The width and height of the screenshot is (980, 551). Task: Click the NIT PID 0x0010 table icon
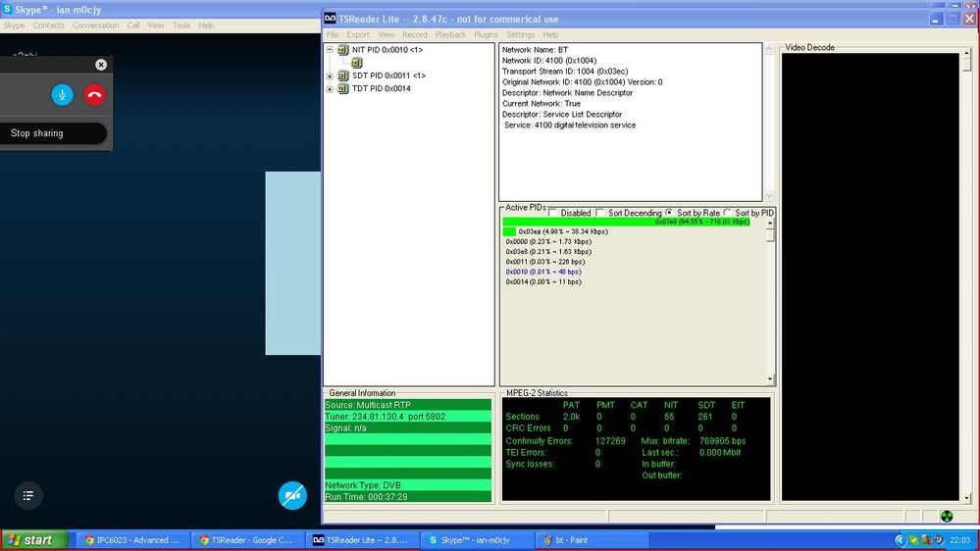tap(342, 50)
